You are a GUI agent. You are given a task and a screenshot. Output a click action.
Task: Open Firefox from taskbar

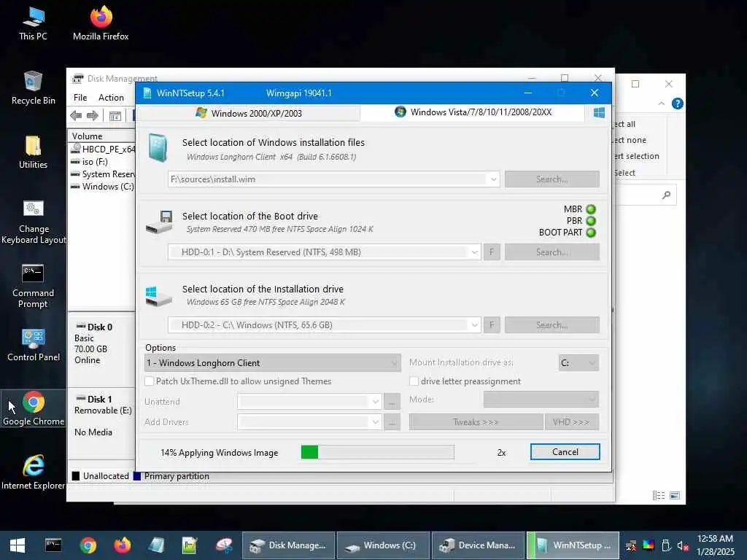pos(123,545)
